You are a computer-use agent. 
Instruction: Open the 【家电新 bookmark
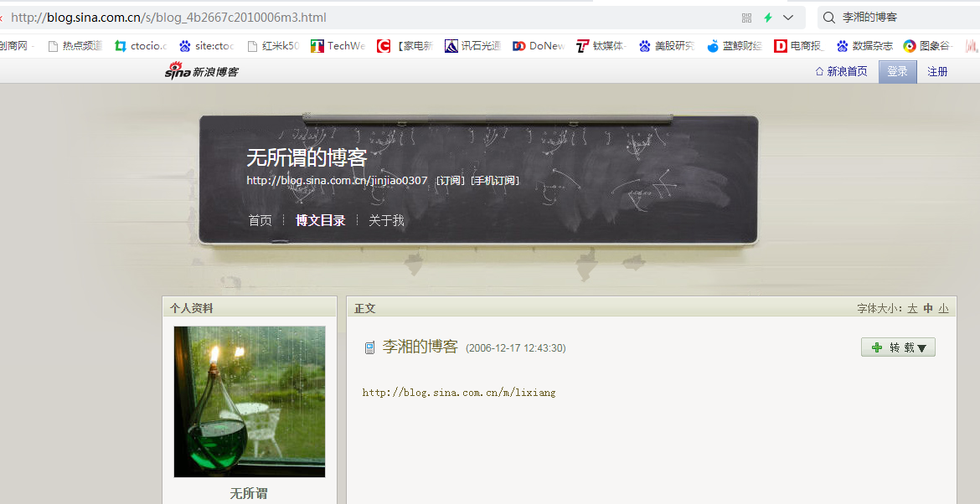tap(405, 45)
